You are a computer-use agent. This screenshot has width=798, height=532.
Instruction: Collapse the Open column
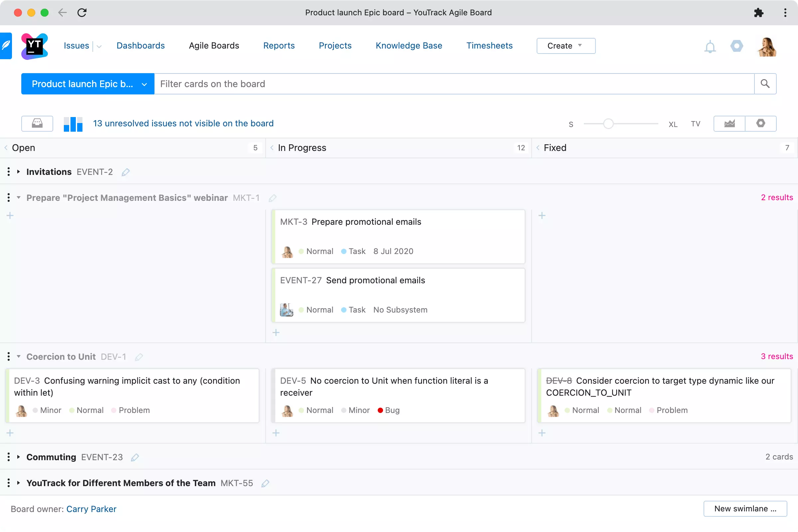pos(6,148)
